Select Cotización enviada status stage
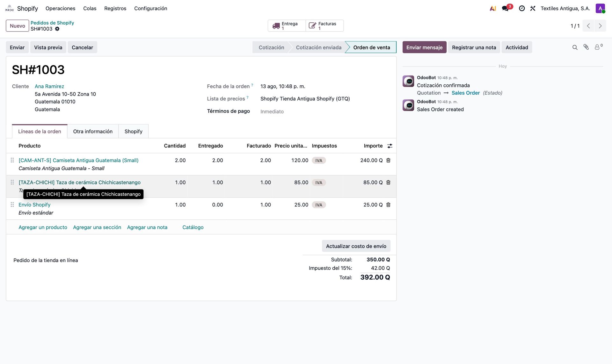 [x=318, y=47]
